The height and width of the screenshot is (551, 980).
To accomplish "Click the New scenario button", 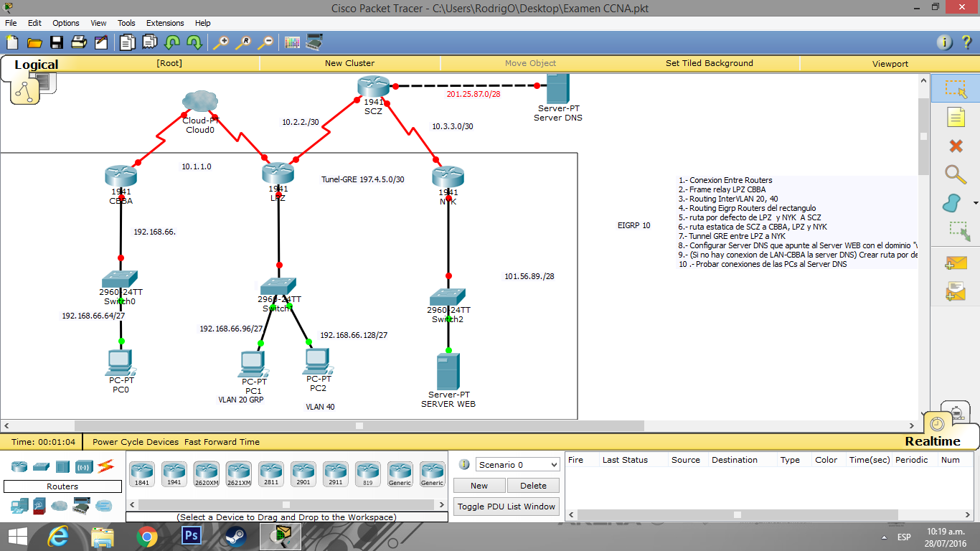I will pos(479,486).
